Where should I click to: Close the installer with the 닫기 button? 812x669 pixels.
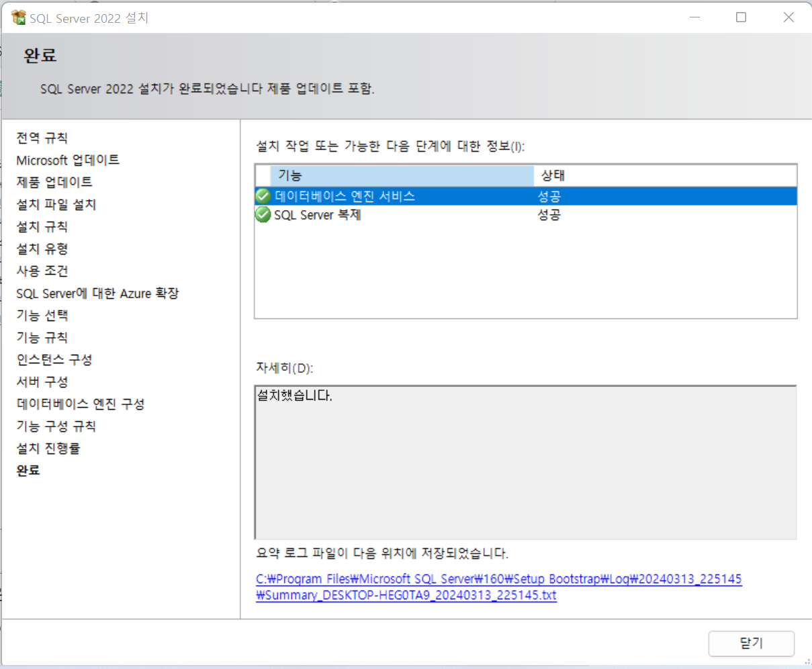tap(751, 643)
